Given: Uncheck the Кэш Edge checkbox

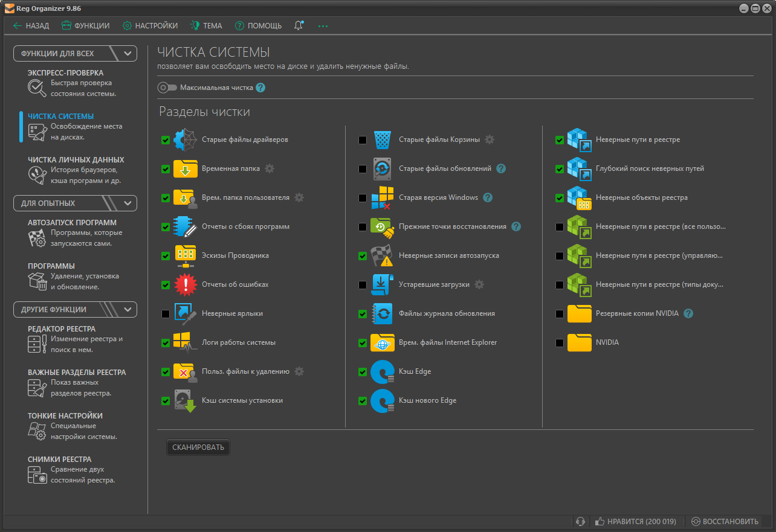Looking at the screenshot, I should (363, 372).
